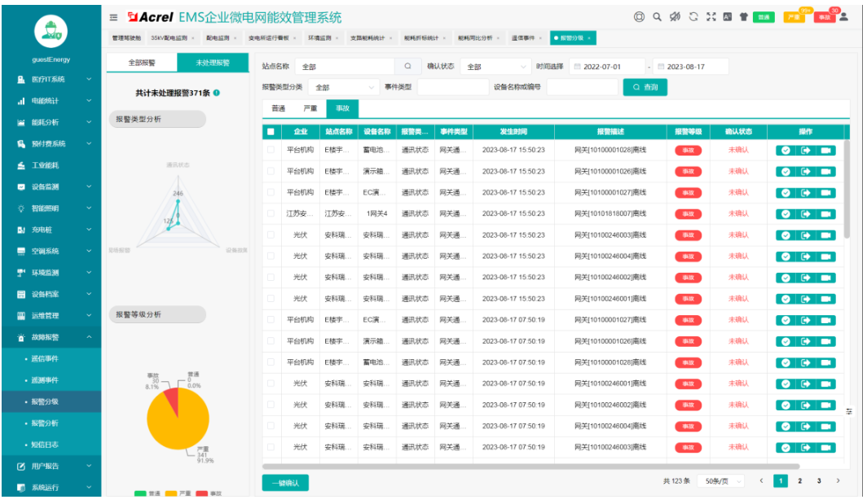Toggle orange 严重 legend swatch under pie chart
The image size is (867, 504).
[171, 493]
